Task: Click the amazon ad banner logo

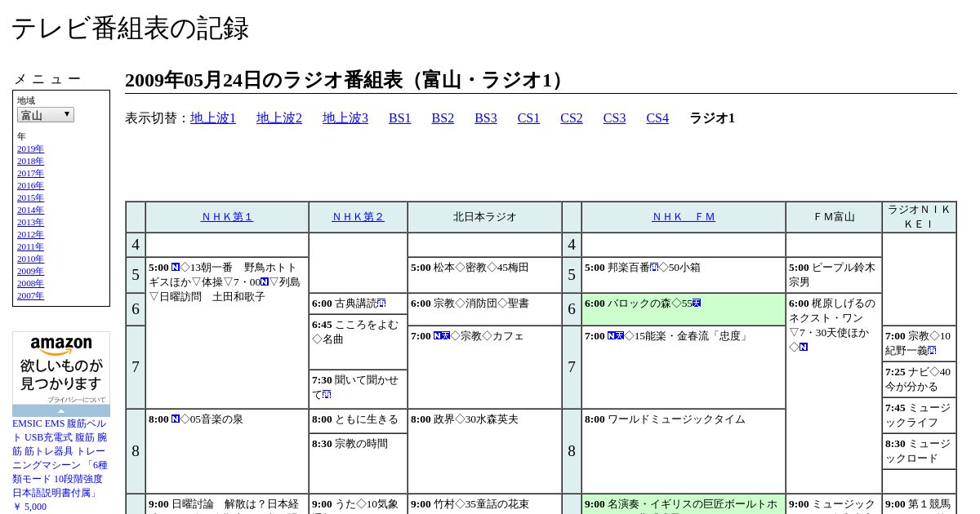Action: click(61, 346)
